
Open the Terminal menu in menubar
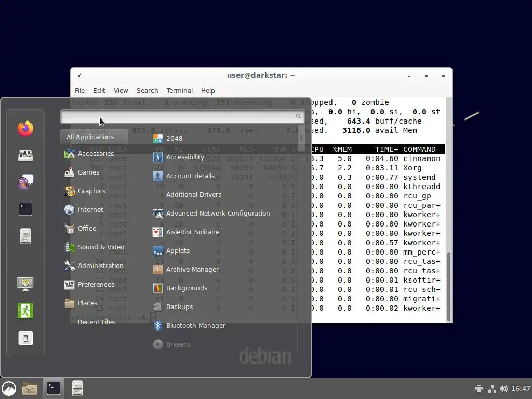[179, 90]
